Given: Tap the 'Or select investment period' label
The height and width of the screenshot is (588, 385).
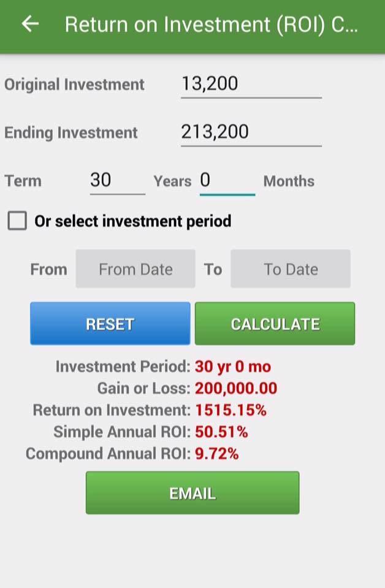Looking at the screenshot, I should click(x=132, y=221).
